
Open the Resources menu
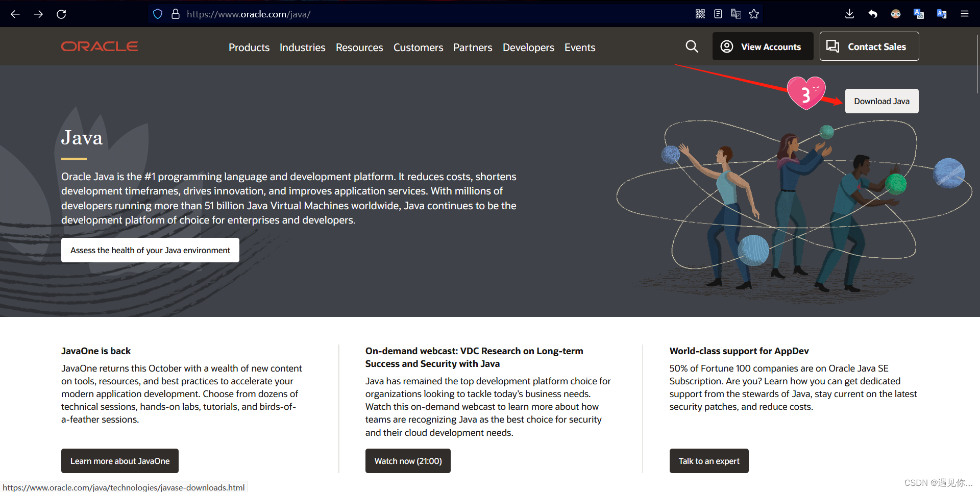[359, 47]
